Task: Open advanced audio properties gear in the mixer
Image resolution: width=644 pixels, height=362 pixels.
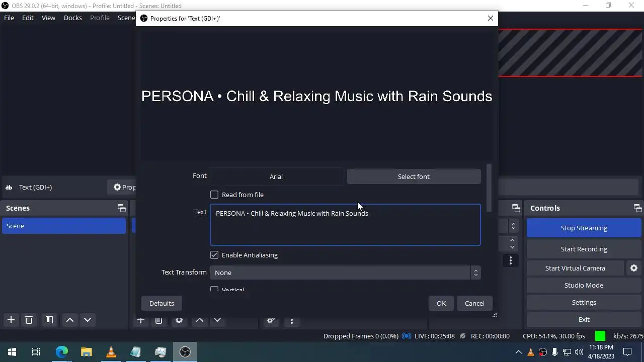Action: [271, 320]
